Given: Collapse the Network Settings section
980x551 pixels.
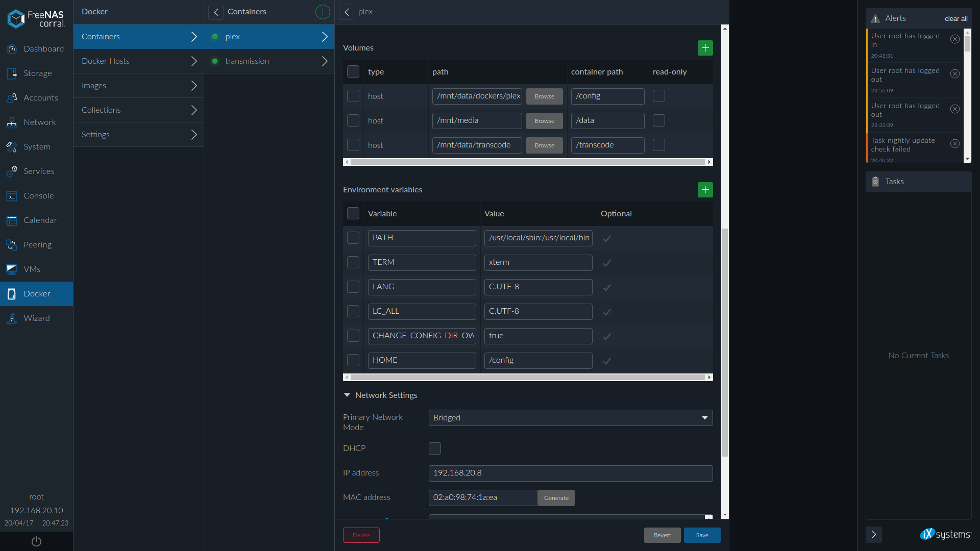Looking at the screenshot, I should click(x=347, y=395).
